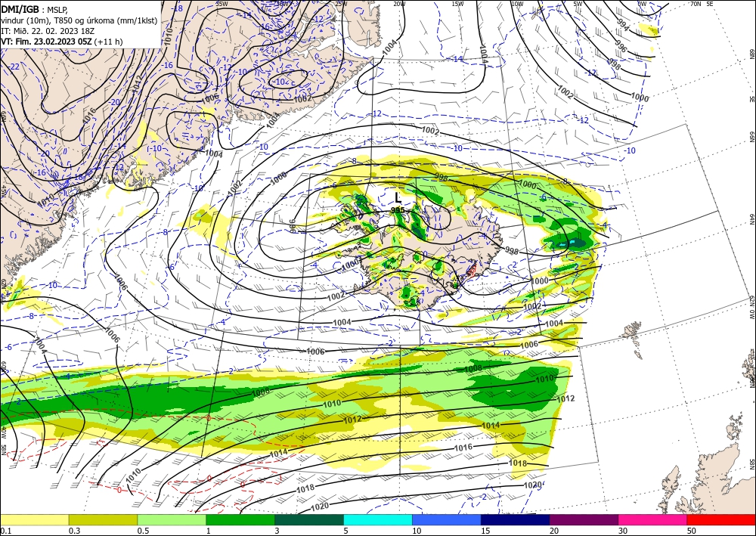
Task: Select the pink 30–50 legend swatch
Action: pyautogui.click(x=653, y=519)
